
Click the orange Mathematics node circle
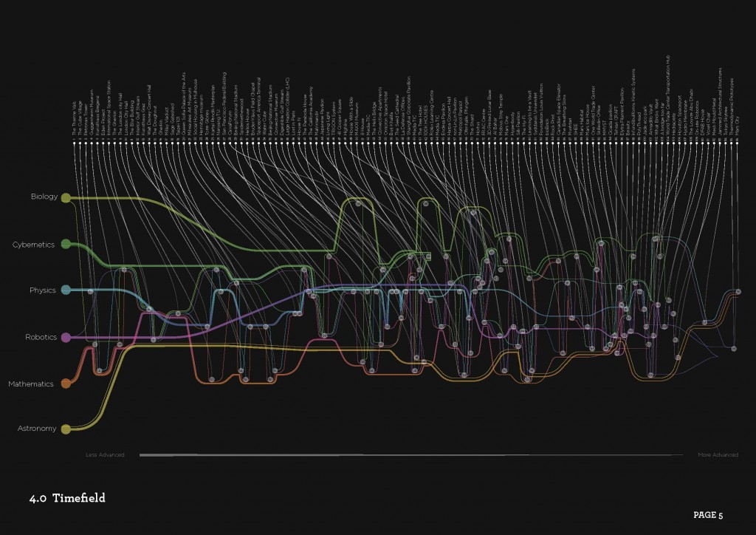coord(66,384)
